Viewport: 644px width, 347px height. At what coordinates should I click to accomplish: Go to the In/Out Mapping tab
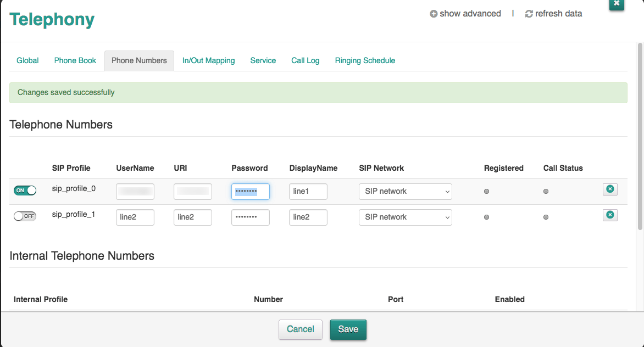[x=209, y=61]
